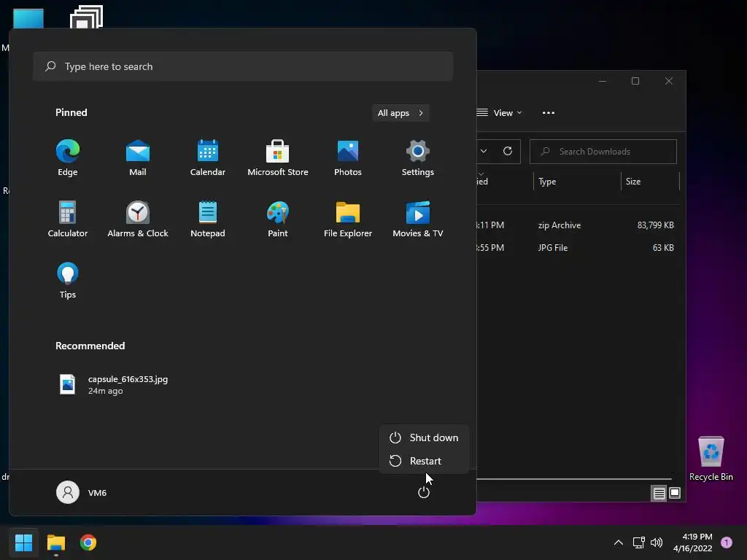The image size is (747, 560).
Task: Open the Calendar pinned app
Action: 208,157
